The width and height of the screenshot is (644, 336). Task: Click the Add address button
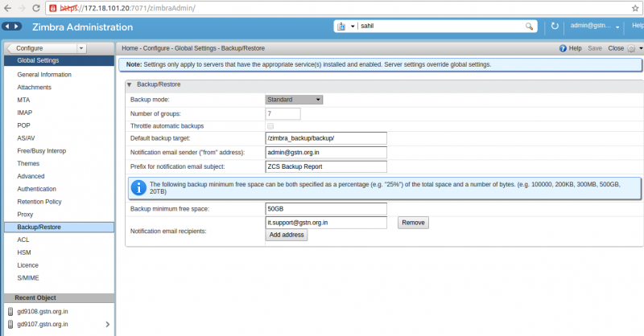tap(287, 235)
